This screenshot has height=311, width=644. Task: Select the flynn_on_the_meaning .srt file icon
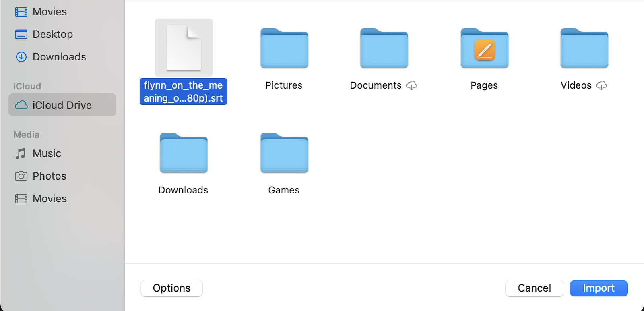coord(184,48)
